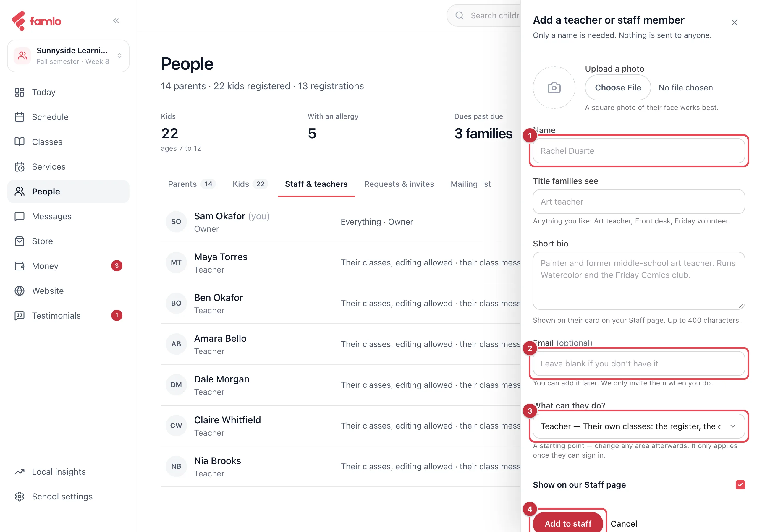Click the Email optional input field

tap(639, 364)
